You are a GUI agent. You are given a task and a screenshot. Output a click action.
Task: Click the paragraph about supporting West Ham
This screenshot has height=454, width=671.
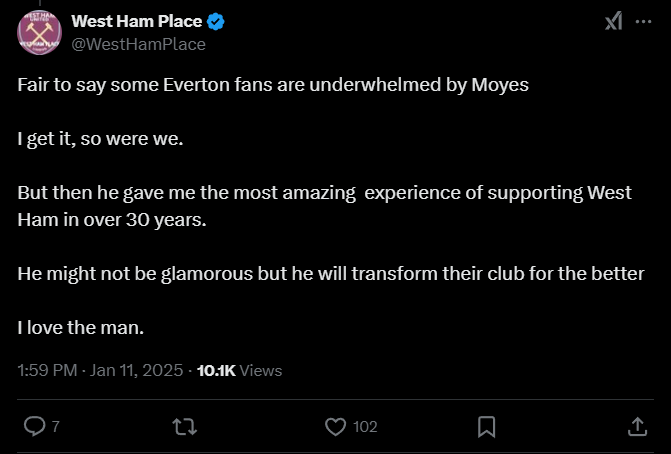[x=324, y=205]
